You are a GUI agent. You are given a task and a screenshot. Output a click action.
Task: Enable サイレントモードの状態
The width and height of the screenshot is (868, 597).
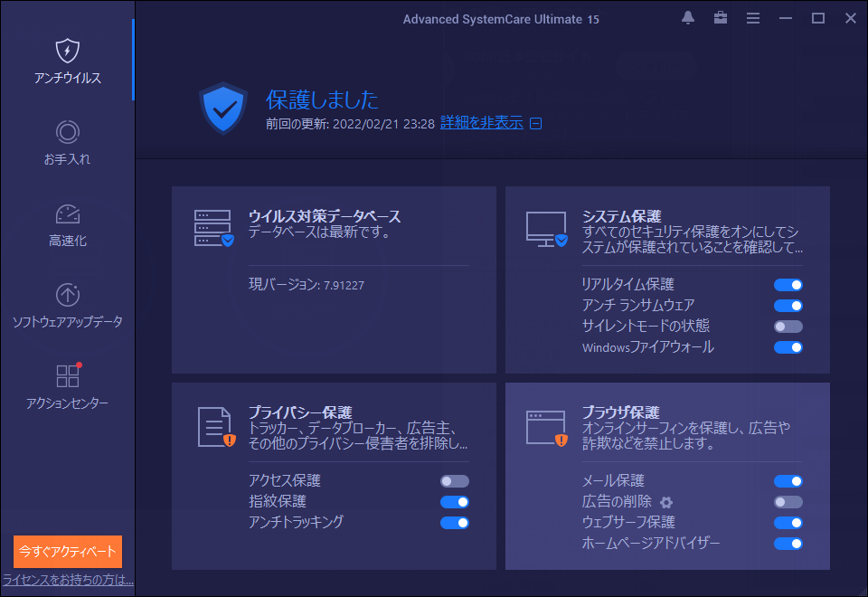[x=788, y=327]
